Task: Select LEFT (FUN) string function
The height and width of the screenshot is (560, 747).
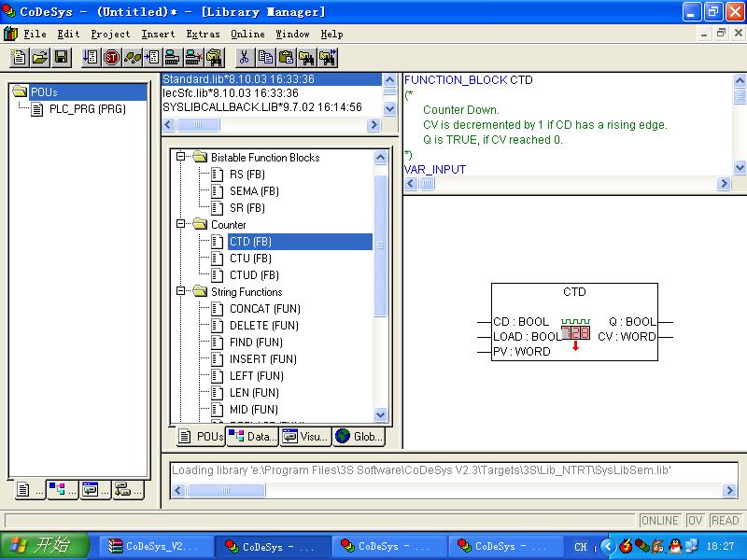Action: (256, 376)
